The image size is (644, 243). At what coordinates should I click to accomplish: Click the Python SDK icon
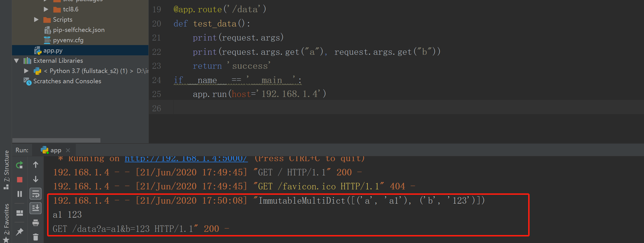point(37,71)
